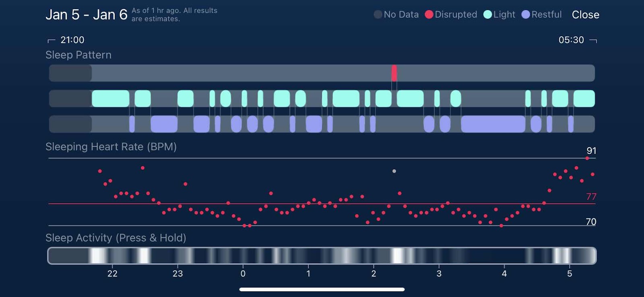The image size is (644, 297).
Task: Tap the first light sleep block
Action: (x=111, y=98)
